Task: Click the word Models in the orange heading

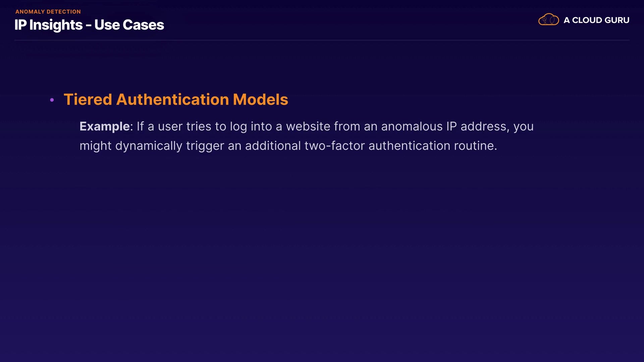Action: pos(260,100)
